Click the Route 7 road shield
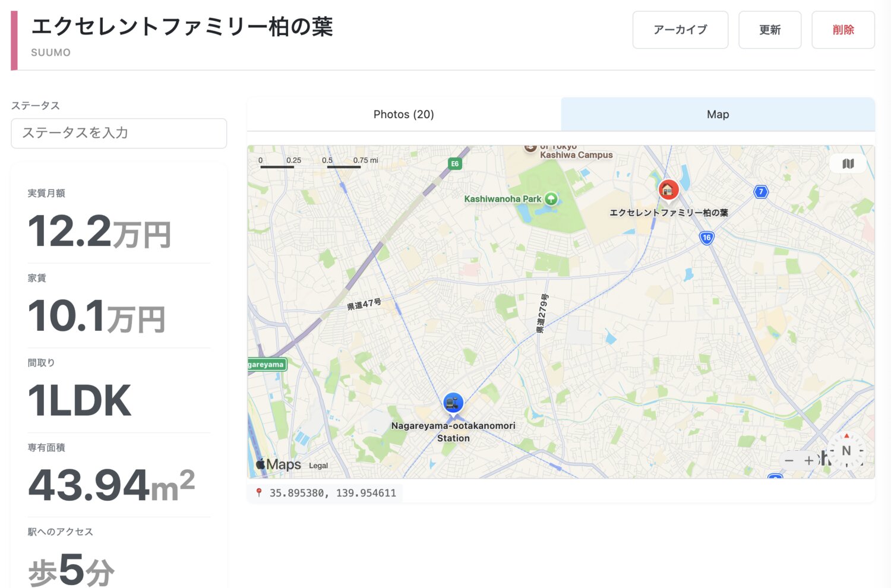Screen dimensions: 891x588 point(761,191)
